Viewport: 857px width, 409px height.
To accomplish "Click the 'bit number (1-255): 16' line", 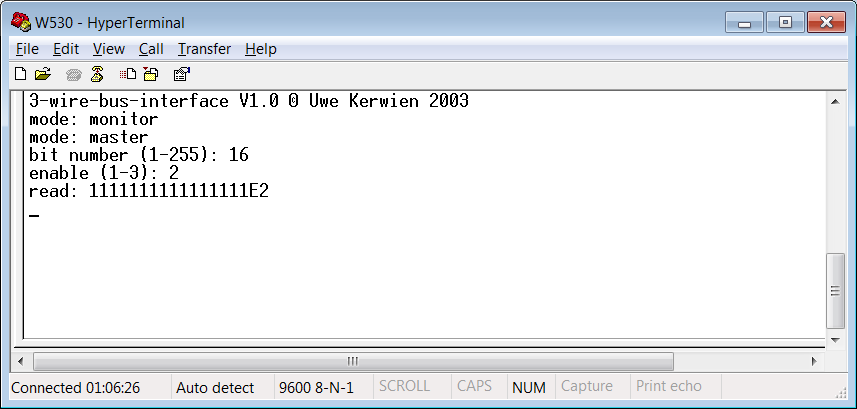I will 139,155.
